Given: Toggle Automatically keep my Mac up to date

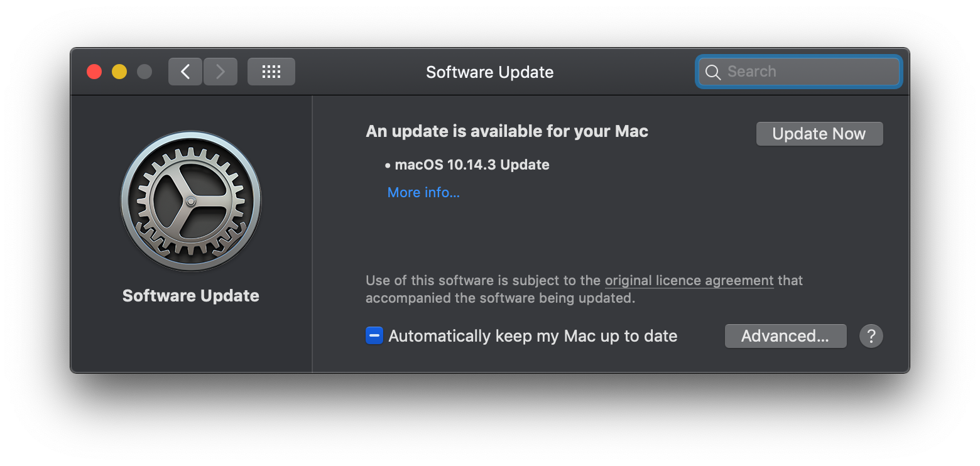Looking at the screenshot, I should (374, 336).
